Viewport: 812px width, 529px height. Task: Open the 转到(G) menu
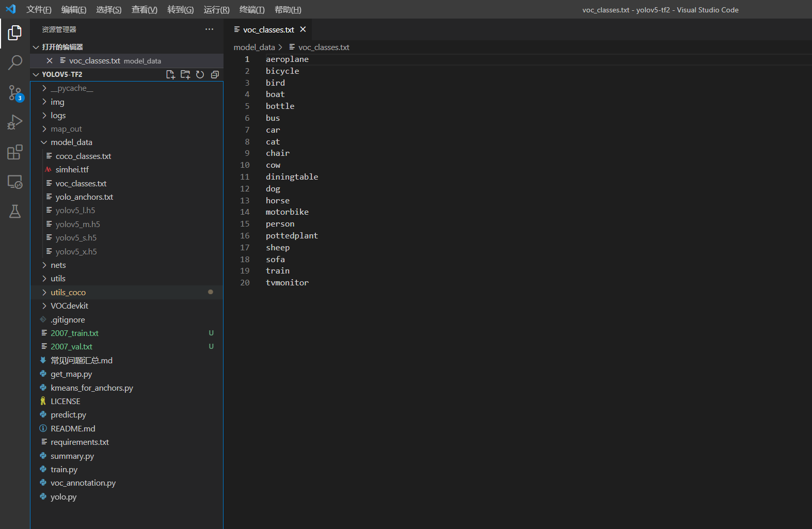click(x=181, y=9)
